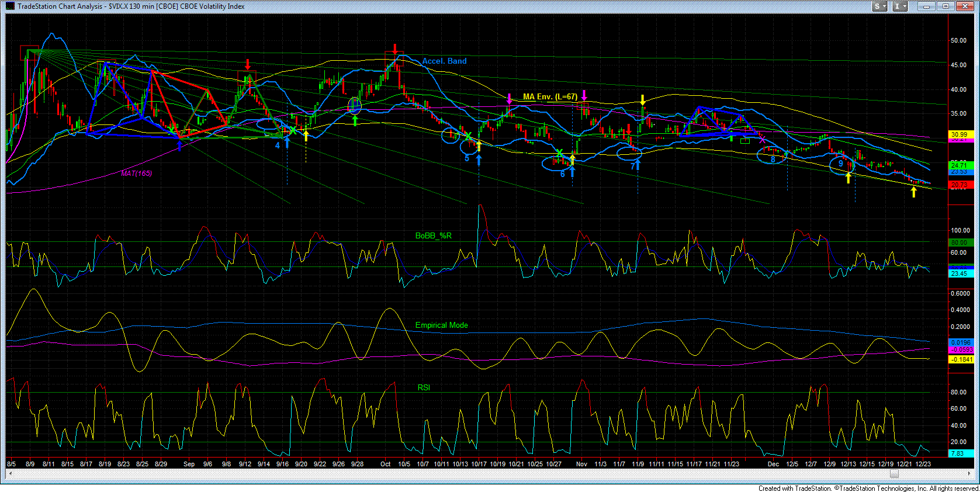This screenshot has width=980, height=492.
Task: Click the 12/23 date axis label
Action: [923, 464]
